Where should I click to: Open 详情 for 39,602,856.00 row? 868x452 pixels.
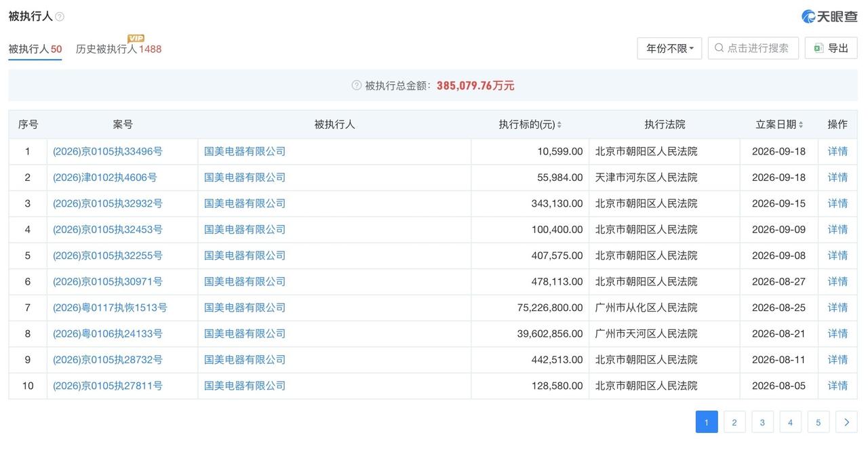point(837,333)
